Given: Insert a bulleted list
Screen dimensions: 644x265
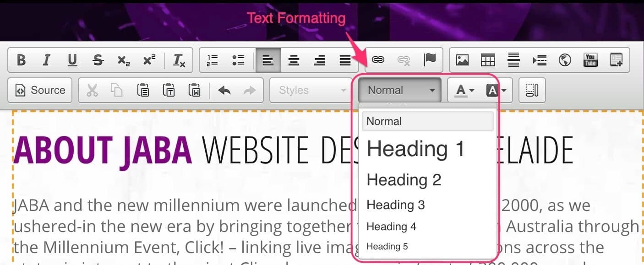Looking at the screenshot, I should pos(238,60).
